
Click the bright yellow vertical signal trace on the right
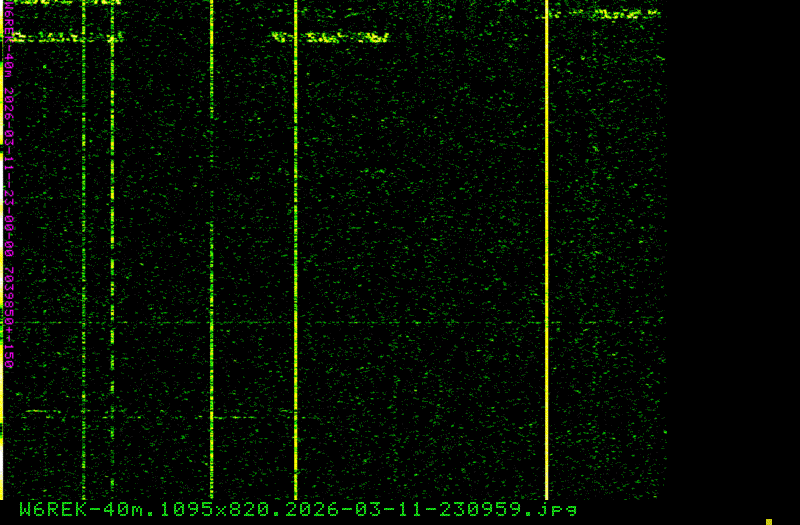pos(546,250)
